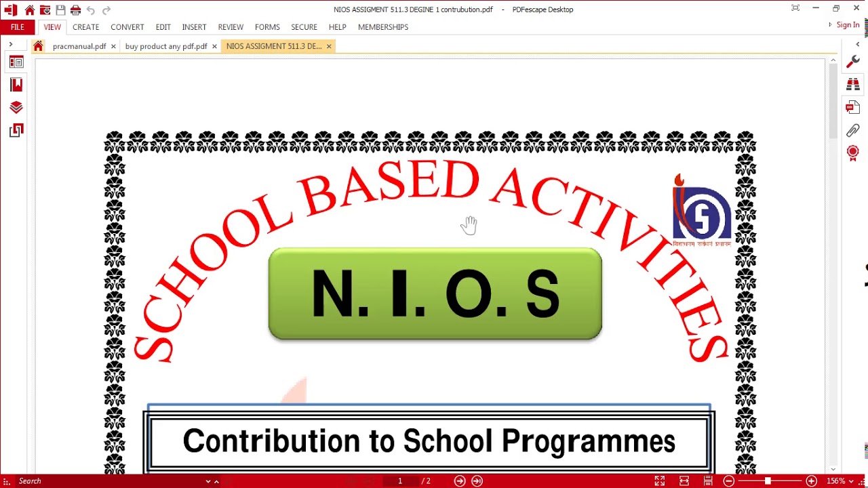
Task: Adjust the zoom slider handle in the status bar
Action: click(x=768, y=481)
